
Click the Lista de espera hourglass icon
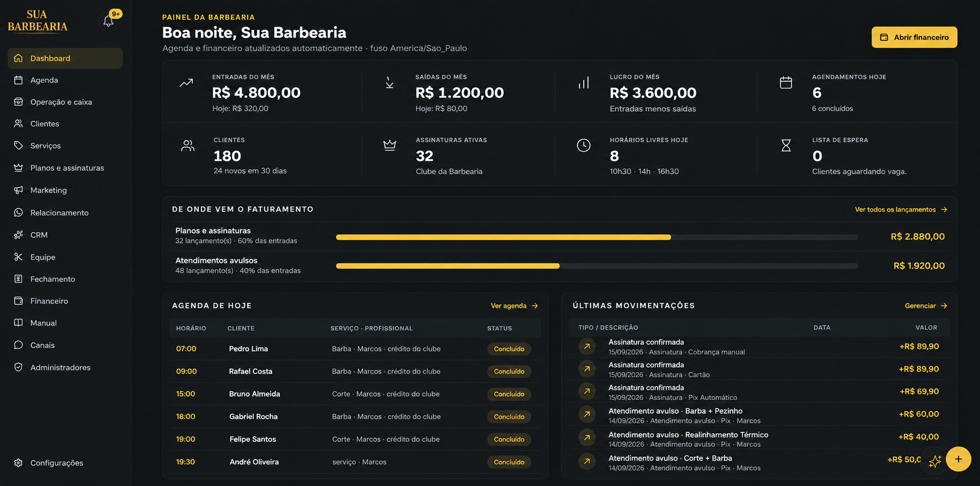pos(786,145)
